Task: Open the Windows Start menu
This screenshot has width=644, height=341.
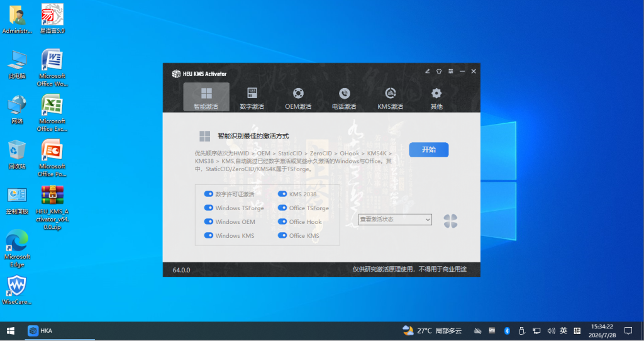Action: click(11, 331)
